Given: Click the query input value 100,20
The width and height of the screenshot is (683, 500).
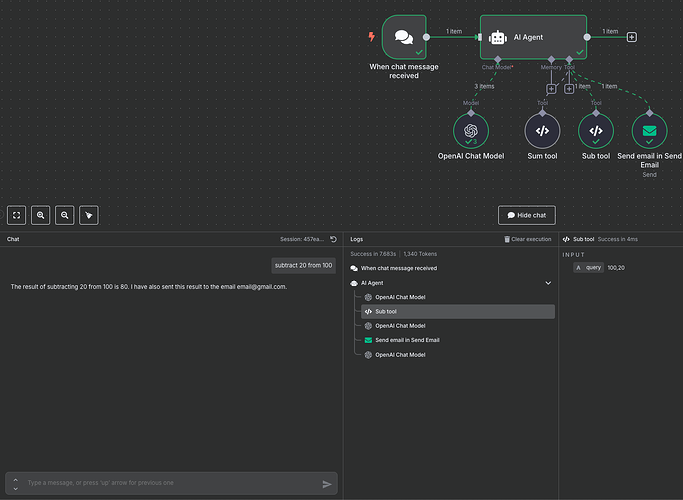Looking at the screenshot, I should [x=616, y=268].
